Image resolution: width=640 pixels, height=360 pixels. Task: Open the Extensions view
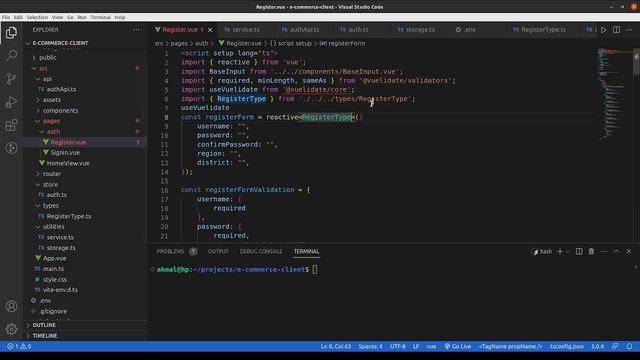(x=11, y=125)
